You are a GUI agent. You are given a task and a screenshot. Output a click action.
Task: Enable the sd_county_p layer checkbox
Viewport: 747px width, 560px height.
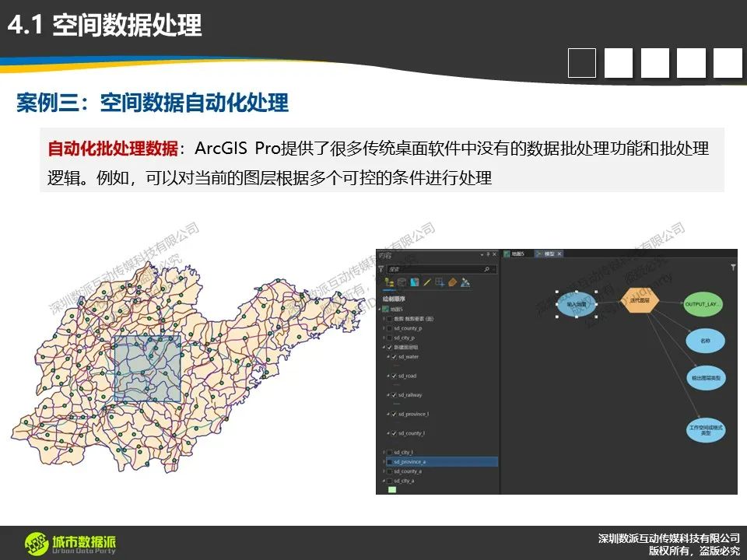tap(389, 328)
